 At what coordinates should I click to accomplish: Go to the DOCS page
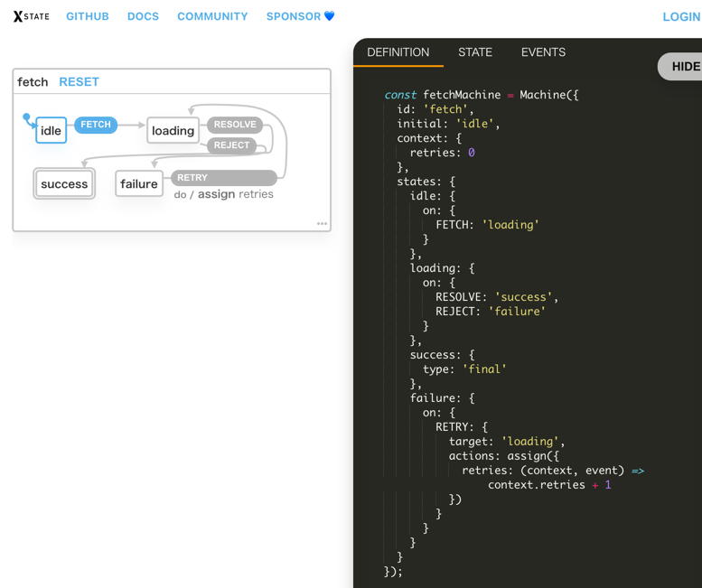[143, 16]
